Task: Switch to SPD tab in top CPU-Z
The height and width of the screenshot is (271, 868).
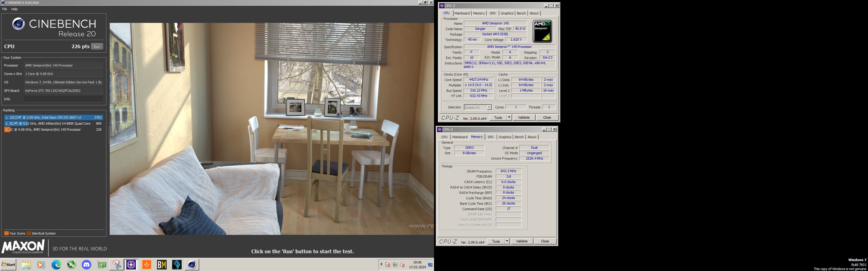Action: (x=493, y=13)
